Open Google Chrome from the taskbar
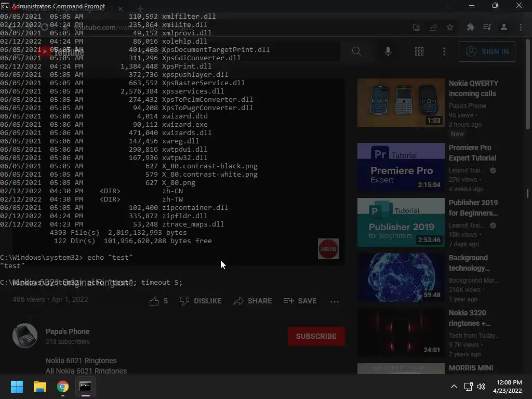532x399 pixels. pyautogui.click(x=63, y=387)
